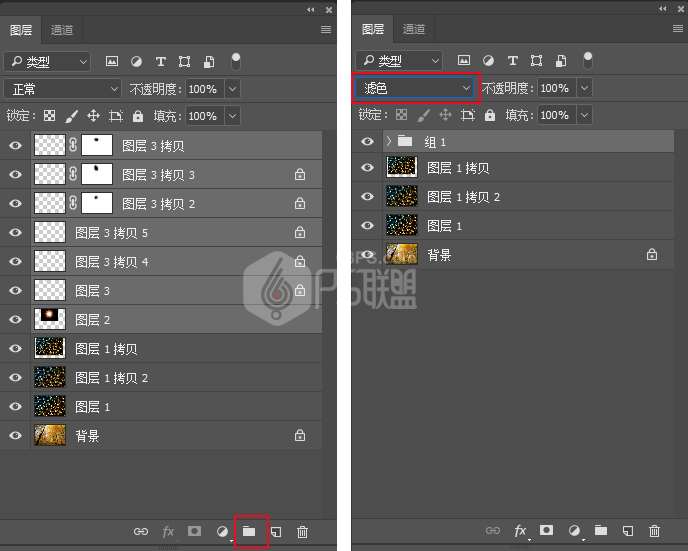This screenshot has height=551, width=688.
Task: Toggle visibility of 图层 2 in left panel
Action: [15, 319]
